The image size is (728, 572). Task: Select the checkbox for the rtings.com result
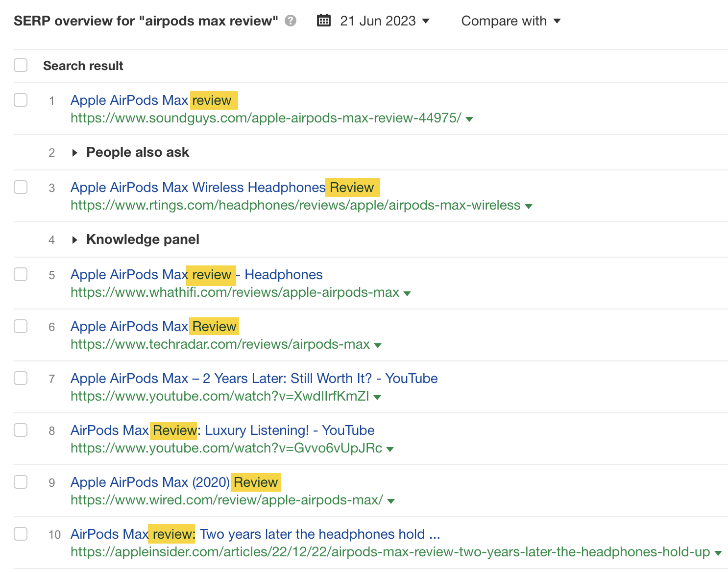[x=21, y=187]
